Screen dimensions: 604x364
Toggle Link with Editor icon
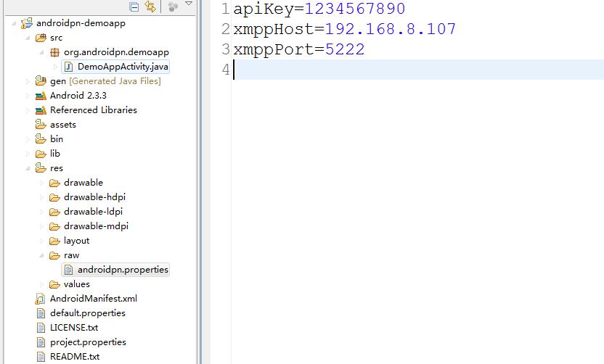(150, 7)
